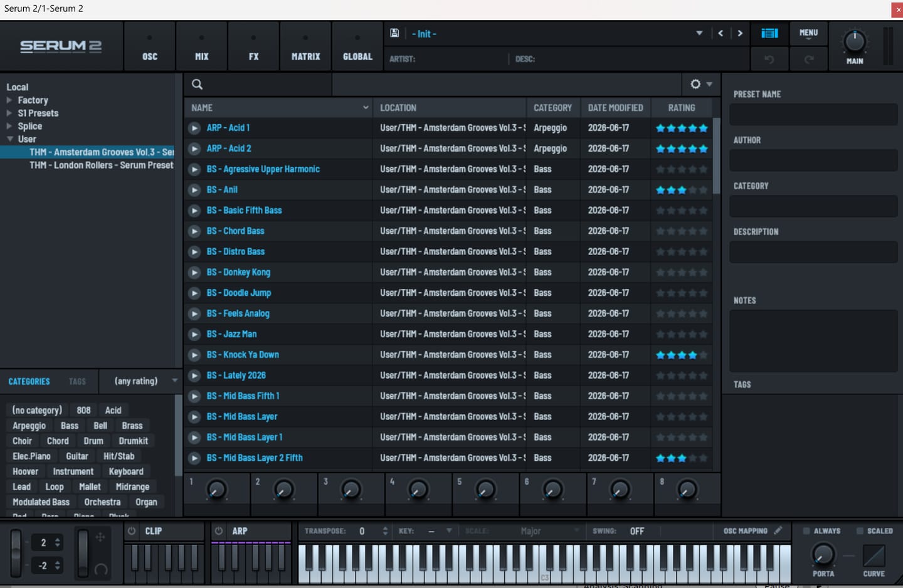Image resolution: width=903 pixels, height=588 pixels.
Task: Preview ARP - Acid 2 play button
Action: [194, 149]
